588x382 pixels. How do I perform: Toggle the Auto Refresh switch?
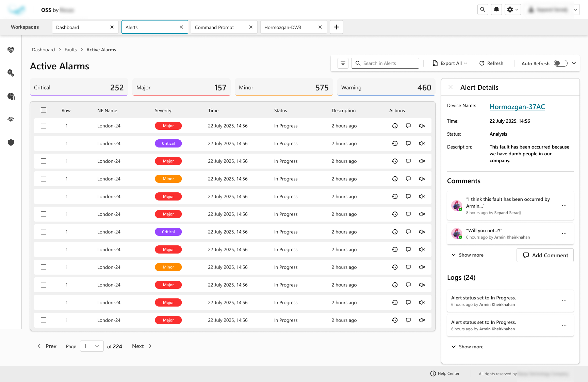560,63
